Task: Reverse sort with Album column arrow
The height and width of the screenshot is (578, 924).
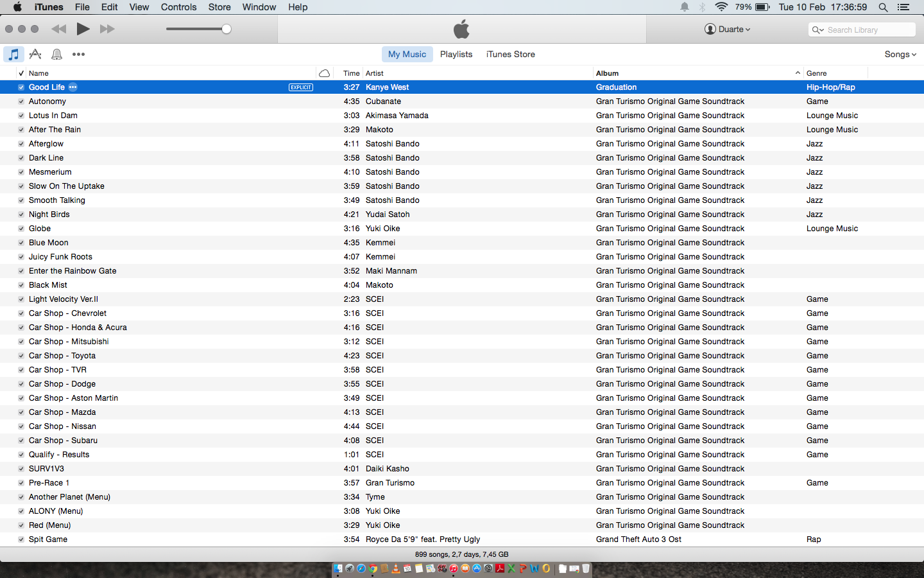Action: click(x=798, y=73)
